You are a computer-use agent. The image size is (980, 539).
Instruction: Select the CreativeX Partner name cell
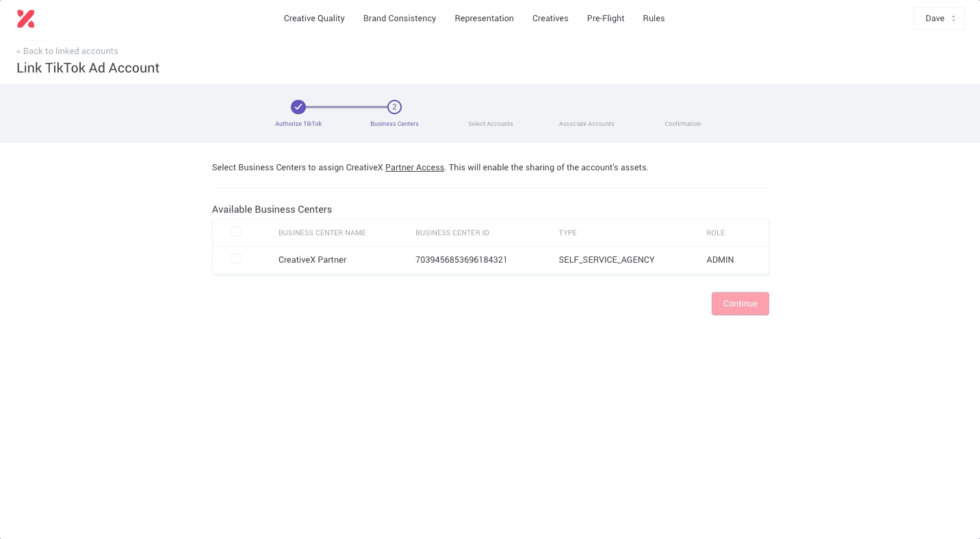[312, 260]
